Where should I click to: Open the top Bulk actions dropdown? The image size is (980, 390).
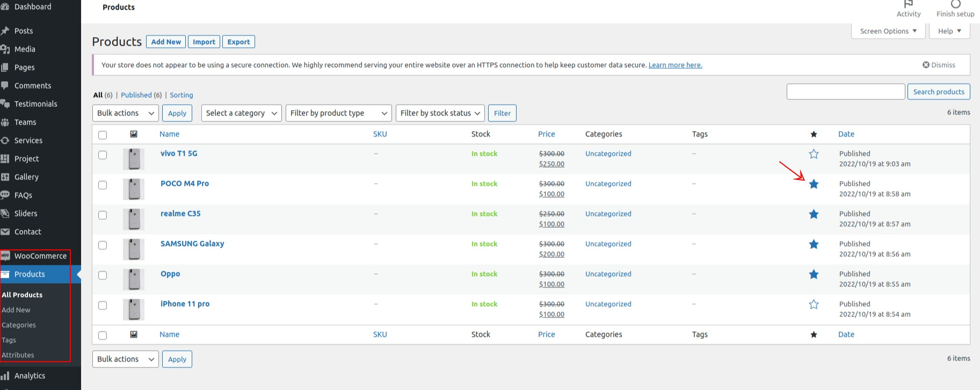[x=126, y=113]
